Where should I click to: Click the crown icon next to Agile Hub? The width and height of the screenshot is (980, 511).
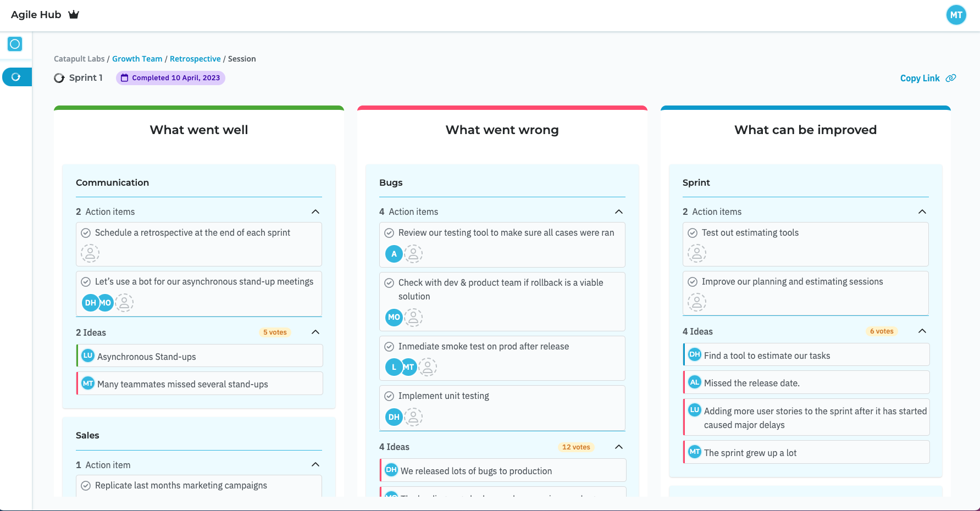pos(74,14)
